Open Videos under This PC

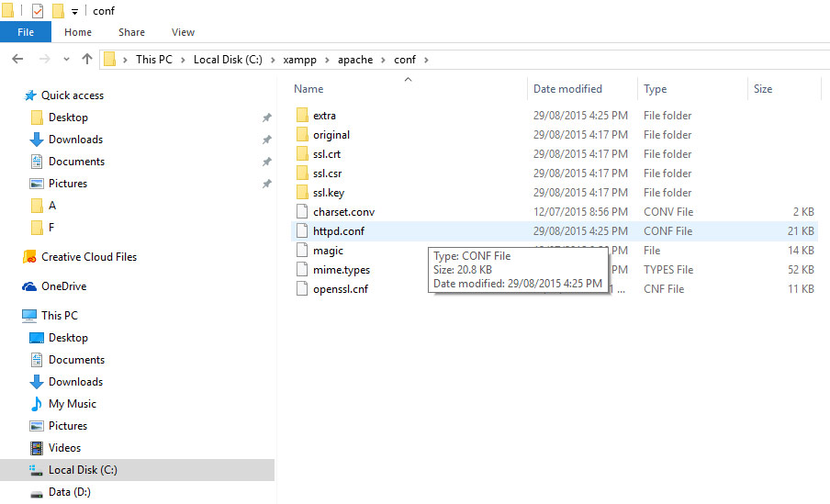64,448
